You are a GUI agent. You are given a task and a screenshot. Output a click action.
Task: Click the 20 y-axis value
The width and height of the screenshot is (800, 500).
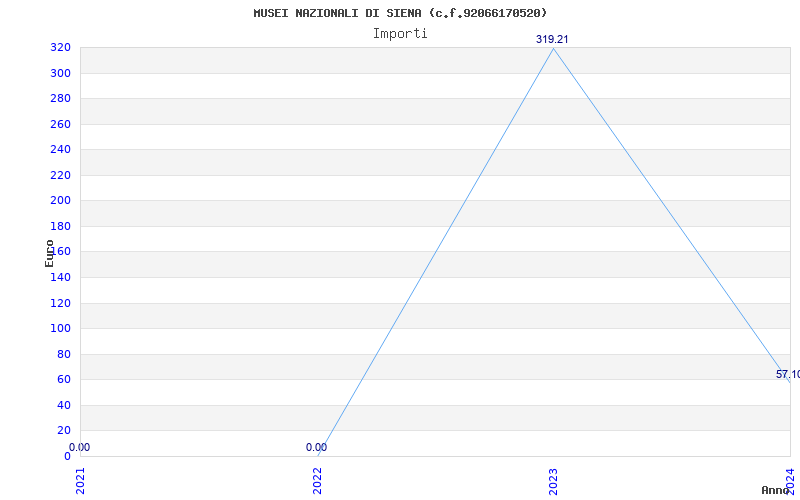64,431
